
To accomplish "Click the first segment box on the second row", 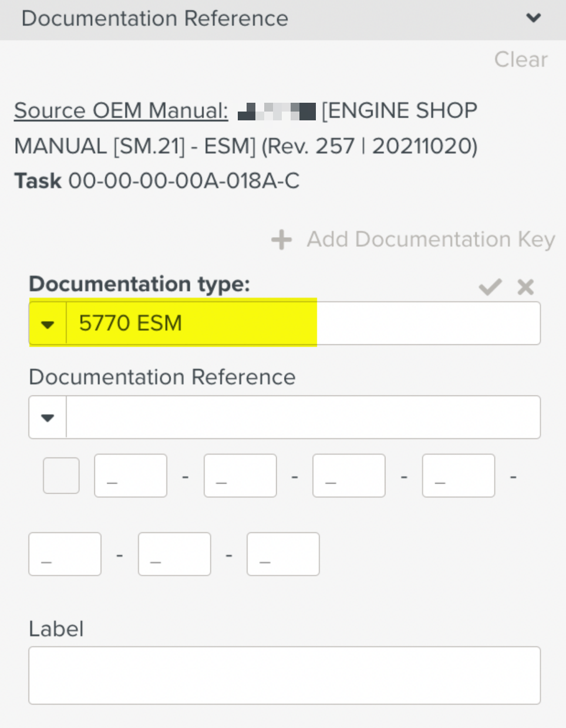I will tap(65, 554).
